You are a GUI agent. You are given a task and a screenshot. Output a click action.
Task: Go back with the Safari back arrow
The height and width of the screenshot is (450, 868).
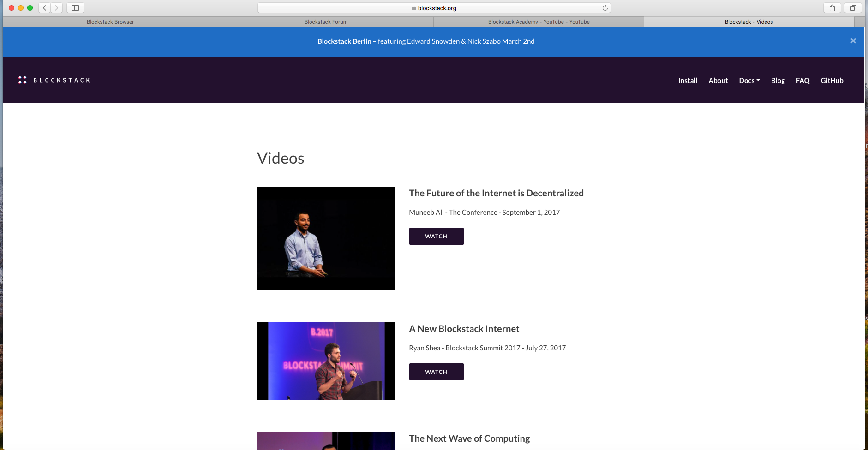[x=45, y=8]
